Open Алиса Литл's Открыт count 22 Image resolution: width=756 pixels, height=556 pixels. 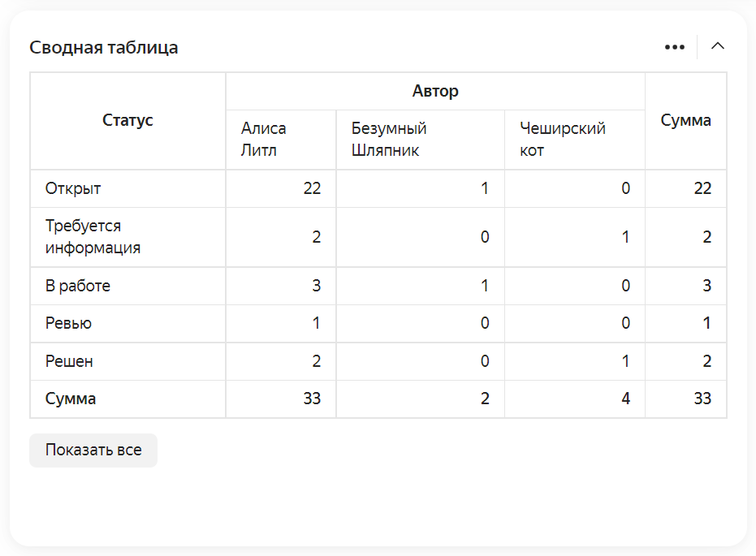(312, 188)
